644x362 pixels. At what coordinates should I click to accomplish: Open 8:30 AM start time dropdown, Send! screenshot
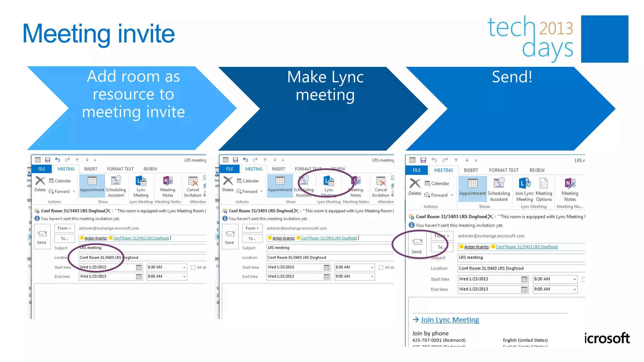coord(575,279)
